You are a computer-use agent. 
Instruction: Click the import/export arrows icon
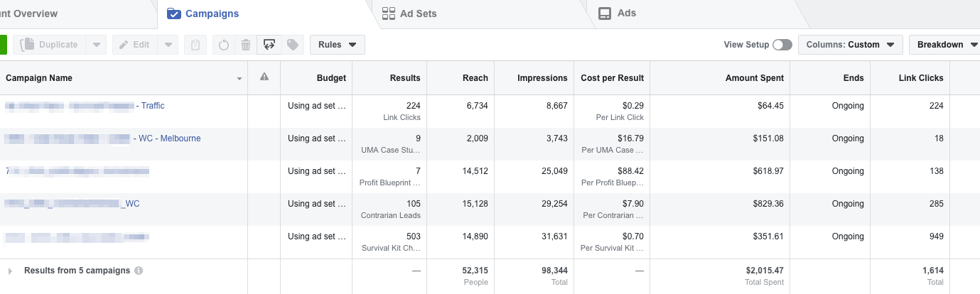269,45
